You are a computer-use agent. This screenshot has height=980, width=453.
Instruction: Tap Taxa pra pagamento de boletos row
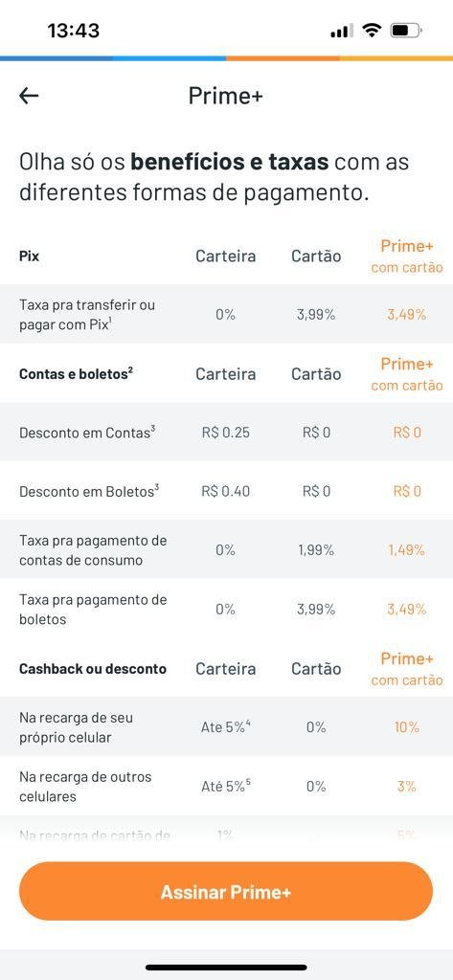point(226,610)
